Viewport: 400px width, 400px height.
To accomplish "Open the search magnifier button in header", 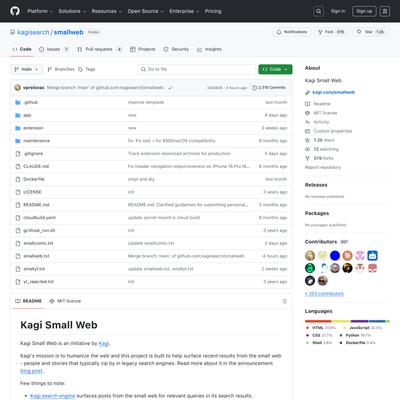I will point(319,11).
